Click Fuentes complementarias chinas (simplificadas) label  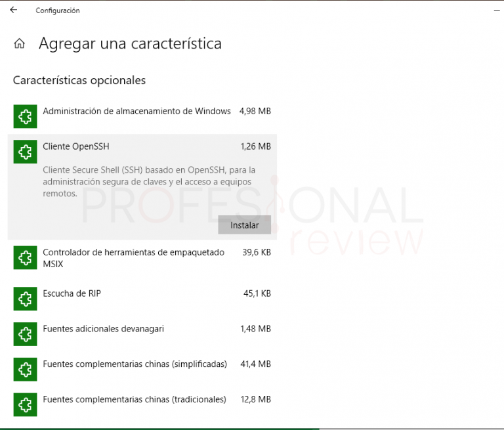click(135, 364)
